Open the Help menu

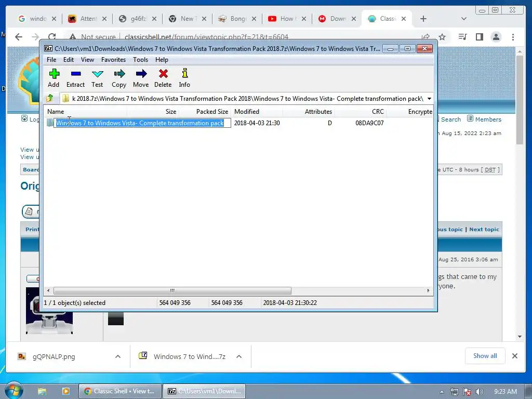tap(162, 60)
